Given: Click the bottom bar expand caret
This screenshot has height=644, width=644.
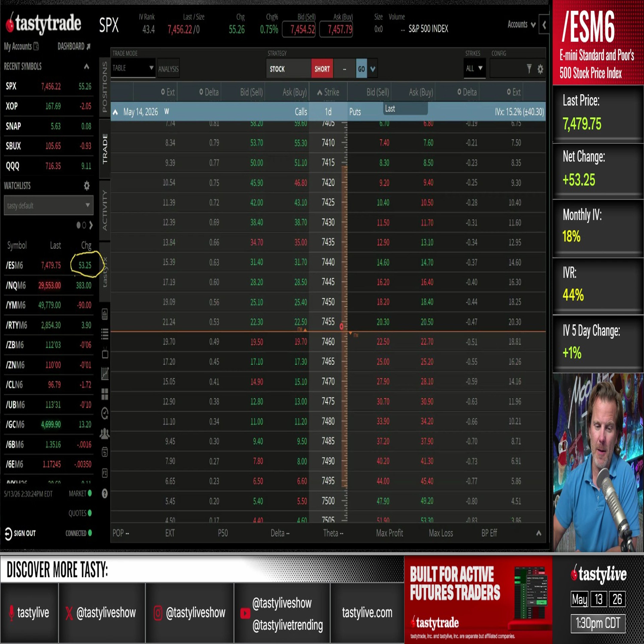Looking at the screenshot, I should (539, 533).
